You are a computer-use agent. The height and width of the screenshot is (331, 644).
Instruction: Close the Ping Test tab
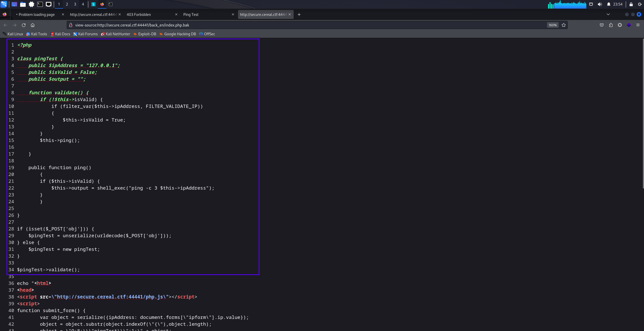[233, 15]
